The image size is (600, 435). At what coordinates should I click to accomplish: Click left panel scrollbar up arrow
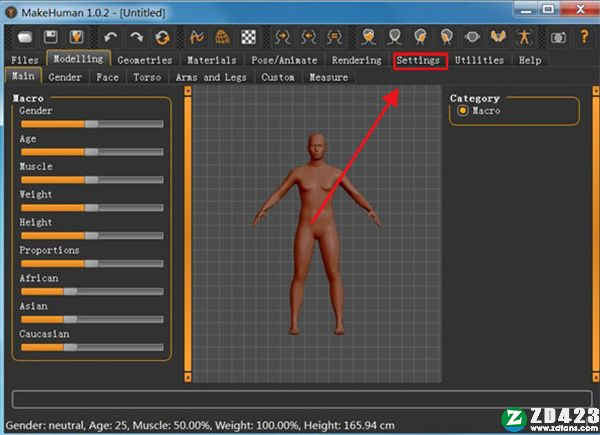pos(188,91)
